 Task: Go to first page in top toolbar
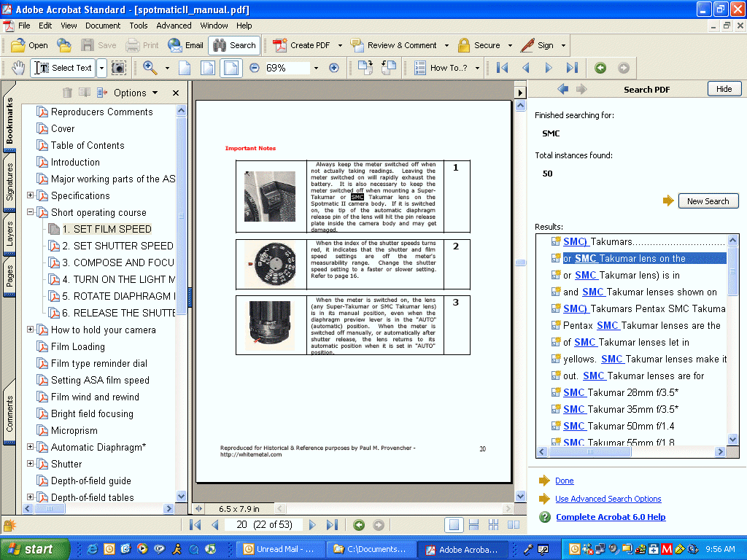502,68
